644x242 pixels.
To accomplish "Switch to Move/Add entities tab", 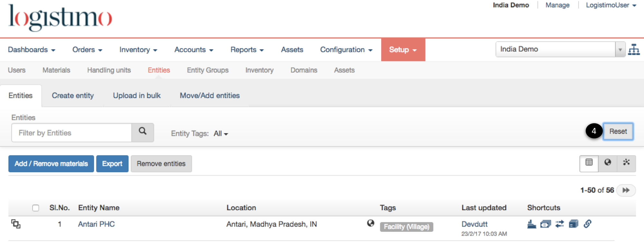I will pos(210,96).
